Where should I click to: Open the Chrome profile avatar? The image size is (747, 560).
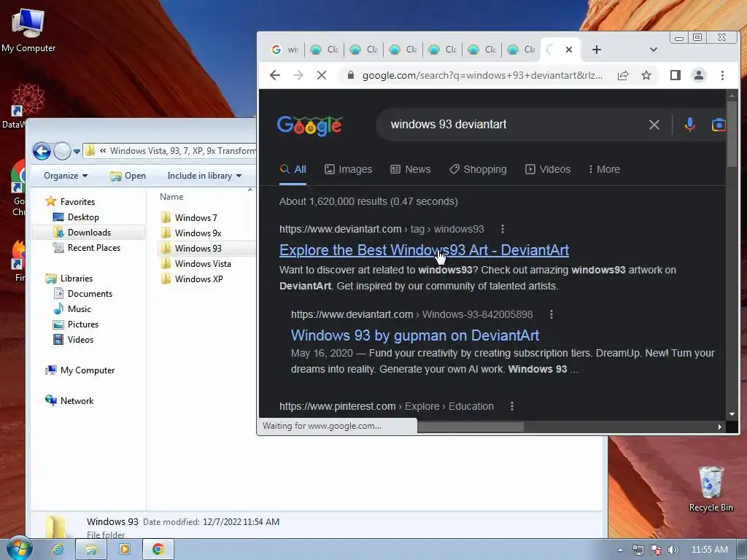[x=698, y=75]
